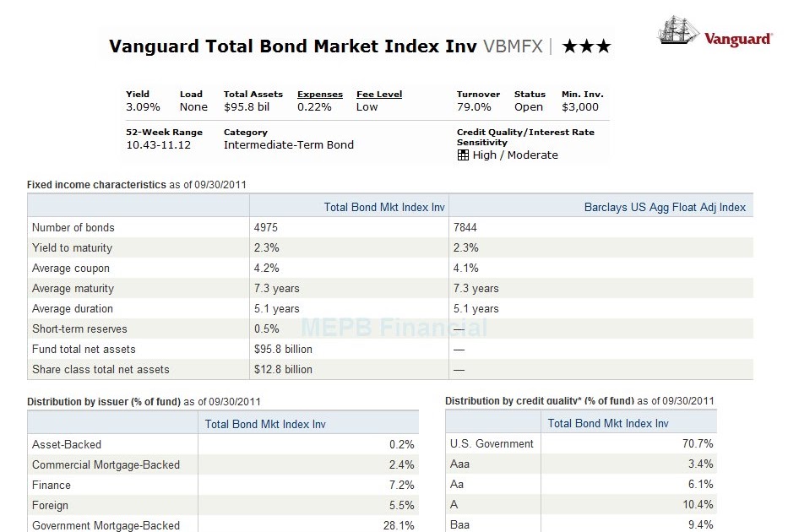
Task: Select the Fee Level value Low
Action: pyautogui.click(x=367, y=107)
